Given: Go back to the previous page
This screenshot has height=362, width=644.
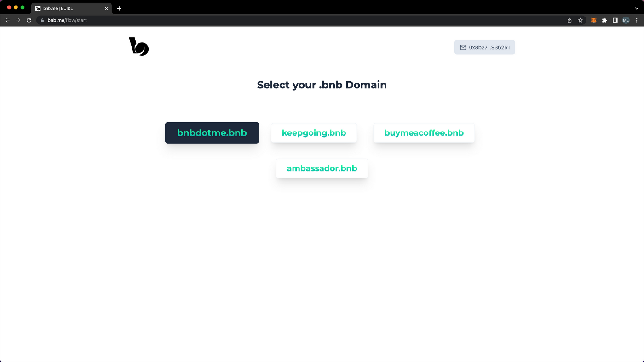Looking at the screenshot, I should click(7, 20).
